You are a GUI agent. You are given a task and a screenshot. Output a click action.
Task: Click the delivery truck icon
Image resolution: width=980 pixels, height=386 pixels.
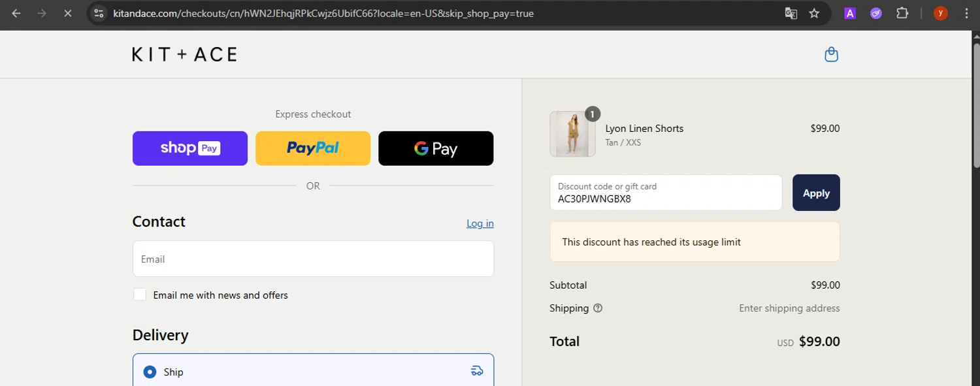(477, 371)
